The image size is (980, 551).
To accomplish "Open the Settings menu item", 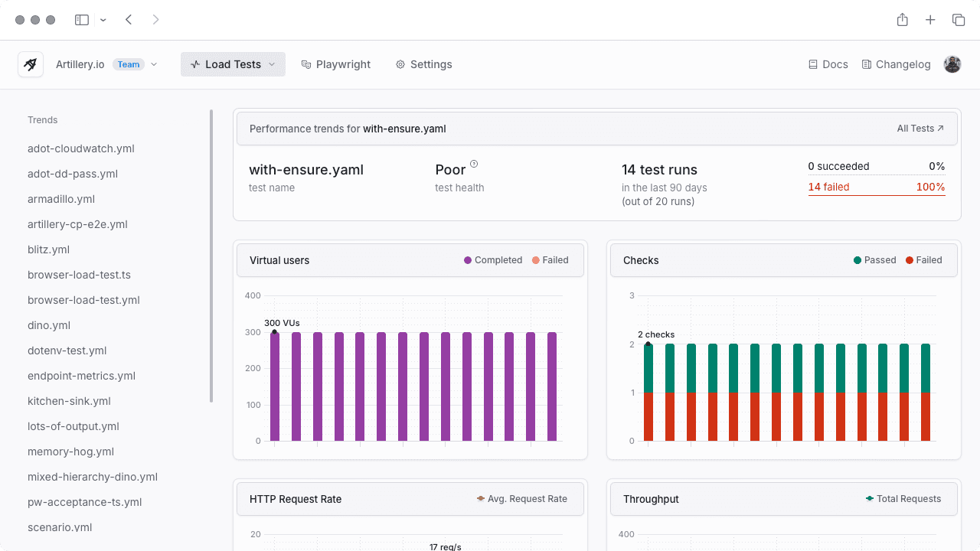I will pyautogui.click(x=423, y=64).
